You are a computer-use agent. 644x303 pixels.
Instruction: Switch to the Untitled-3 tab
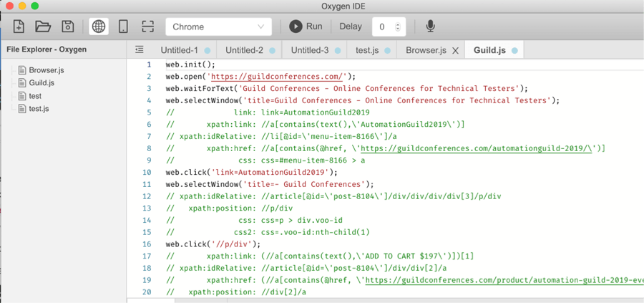(310, 50)
